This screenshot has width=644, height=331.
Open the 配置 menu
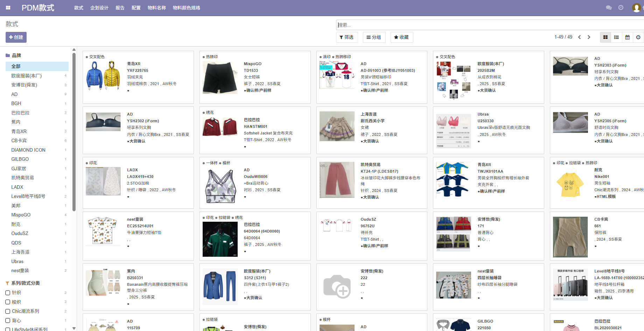click(x=136, y=8)
